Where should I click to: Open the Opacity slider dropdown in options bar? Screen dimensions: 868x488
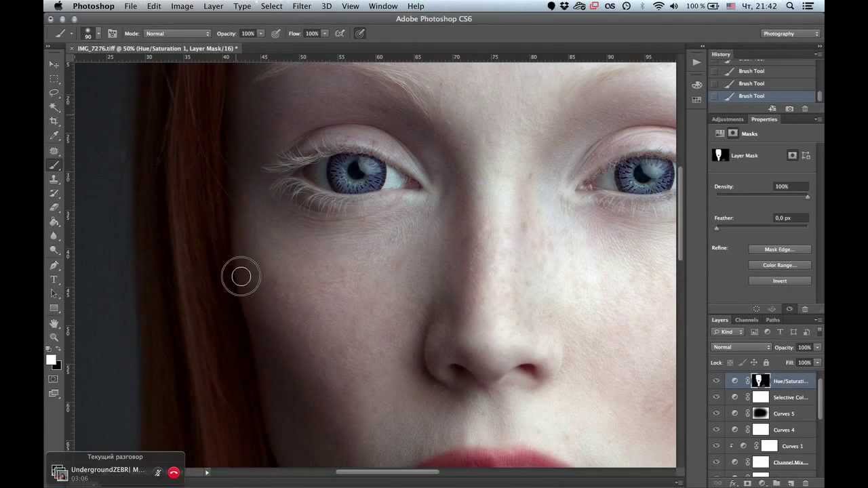point(261,33)
